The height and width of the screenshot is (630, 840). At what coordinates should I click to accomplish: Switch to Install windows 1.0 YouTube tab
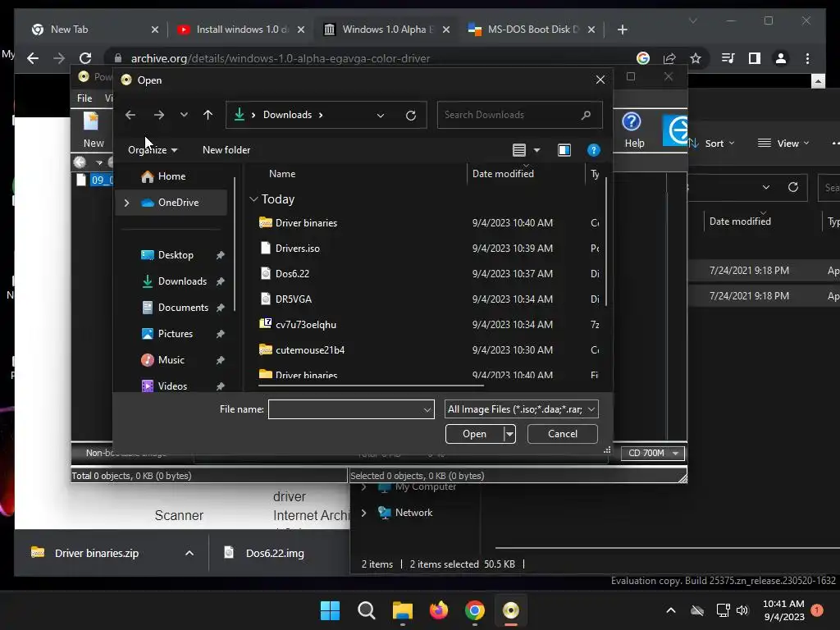point(242,30)
